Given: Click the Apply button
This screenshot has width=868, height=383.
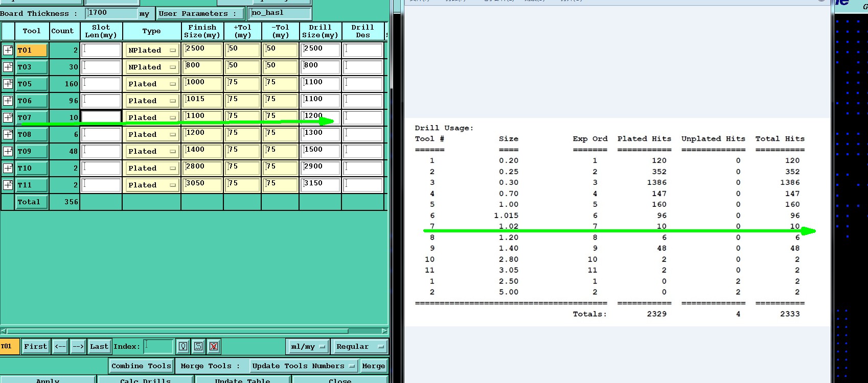Looking at the screenshot, I should click(48, 380).
